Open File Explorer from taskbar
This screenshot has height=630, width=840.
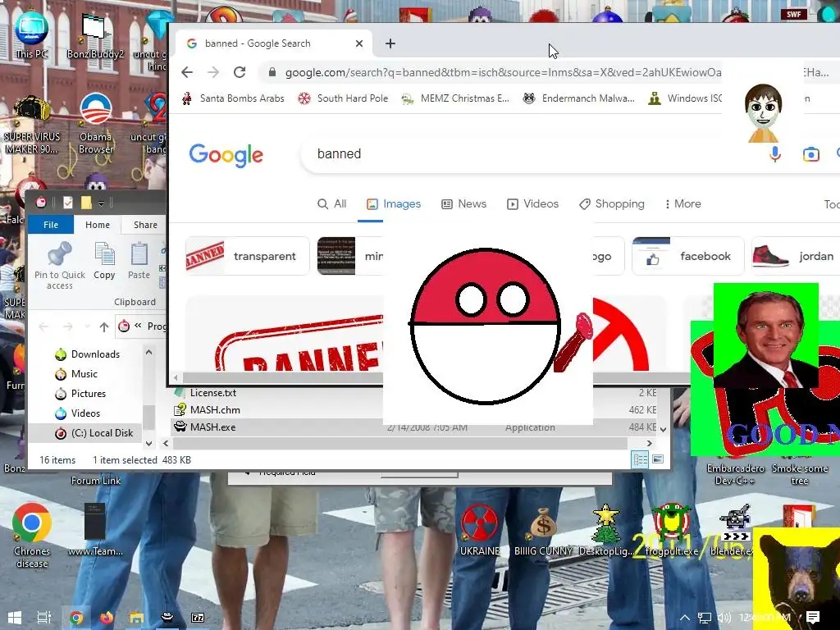click(x=137, y=618)
